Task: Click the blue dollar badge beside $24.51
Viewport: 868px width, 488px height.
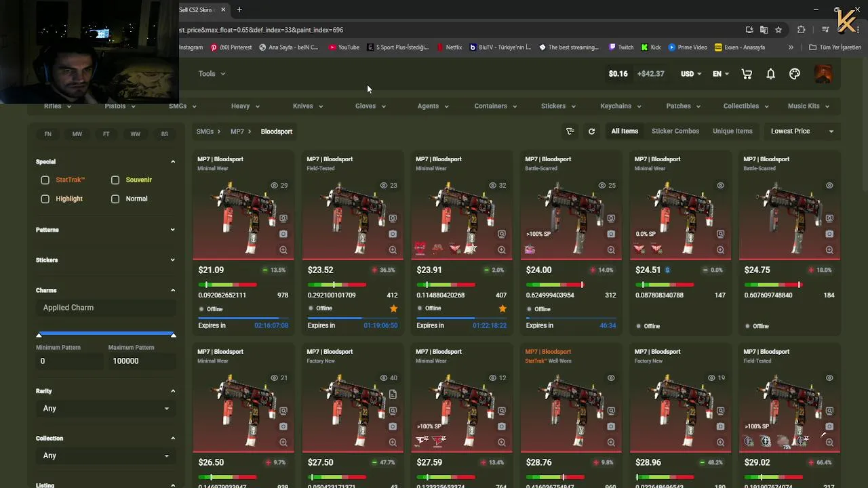Action: (667, 270)
